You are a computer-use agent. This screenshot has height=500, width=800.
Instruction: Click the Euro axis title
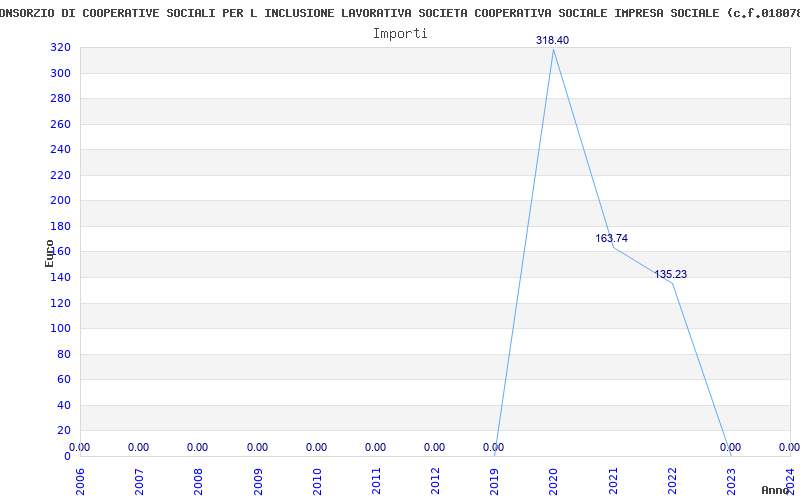(x=49, y=253)
